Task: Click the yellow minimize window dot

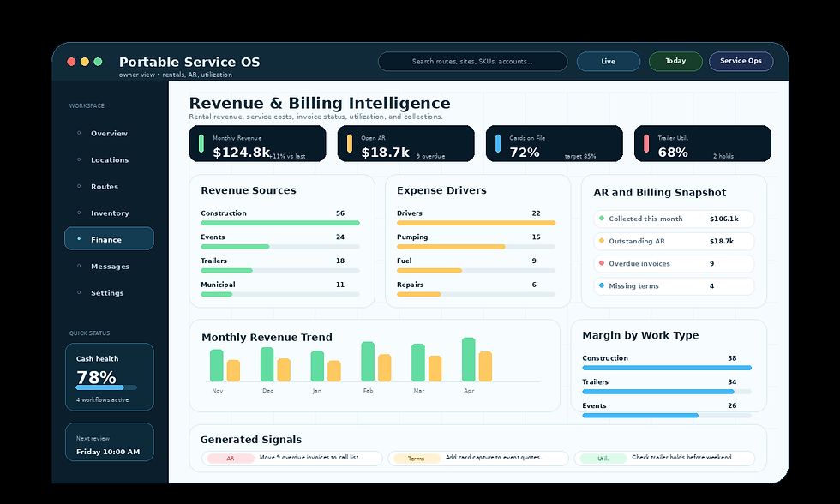Action: tap(85, 62)
